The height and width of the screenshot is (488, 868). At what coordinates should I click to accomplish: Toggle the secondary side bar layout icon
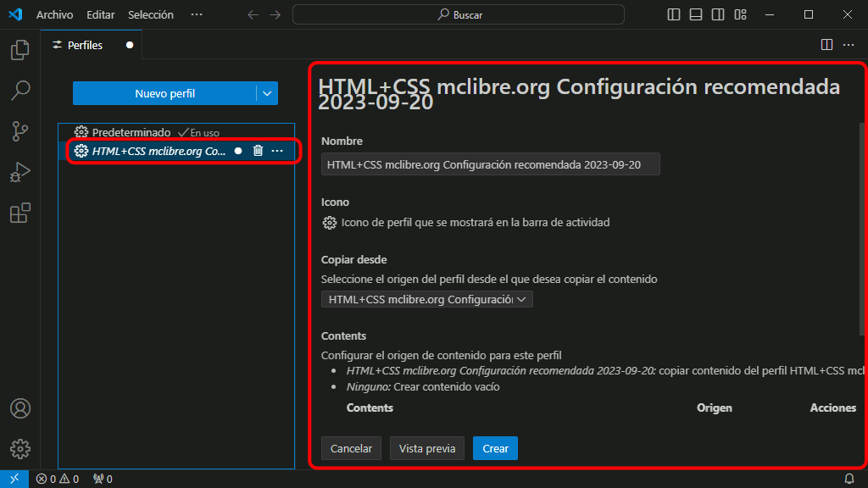718,14
